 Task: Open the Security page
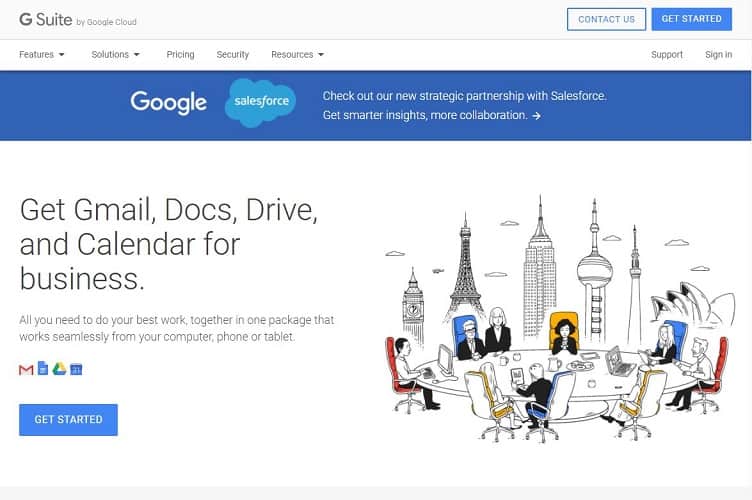click(233, 55)
